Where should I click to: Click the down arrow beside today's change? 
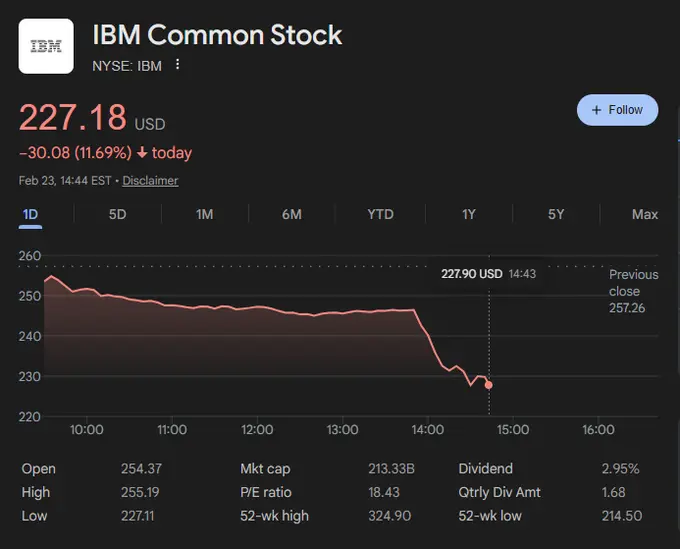[x=142, y=153]
